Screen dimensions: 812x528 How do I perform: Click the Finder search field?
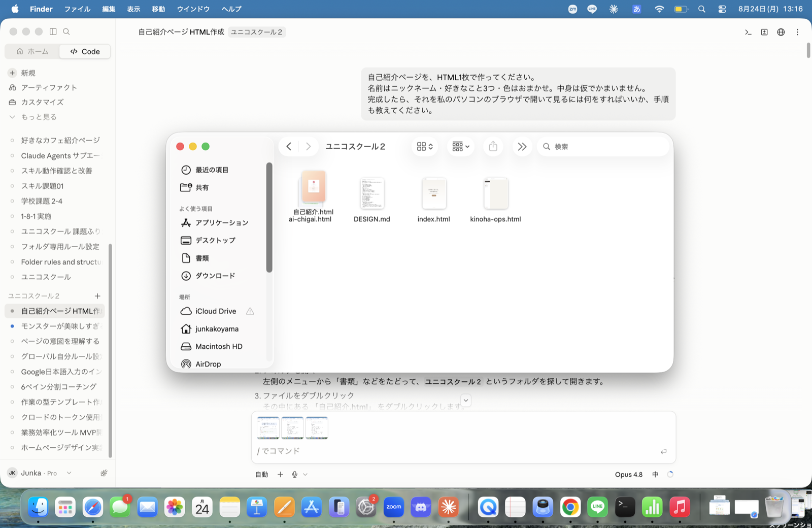click(x=603, y=146)
